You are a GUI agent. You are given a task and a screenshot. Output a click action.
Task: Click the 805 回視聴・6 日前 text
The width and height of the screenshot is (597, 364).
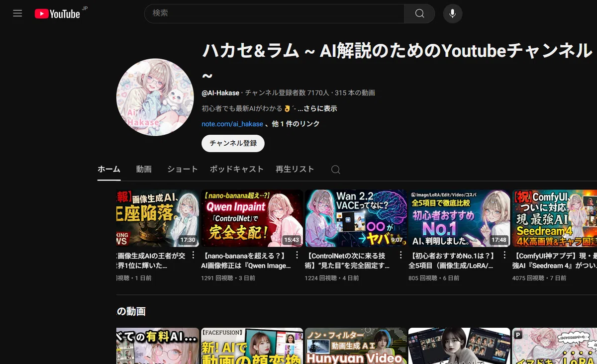point(434,278)
